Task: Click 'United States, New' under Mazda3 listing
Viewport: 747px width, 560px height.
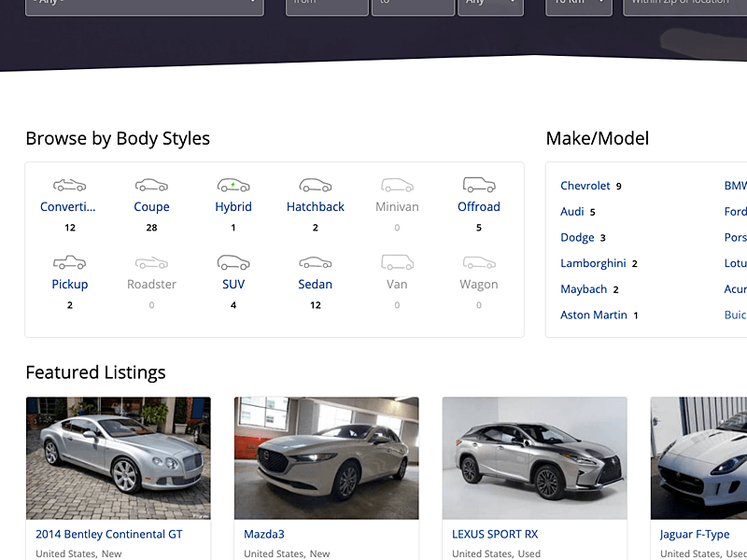Action: 287,553
